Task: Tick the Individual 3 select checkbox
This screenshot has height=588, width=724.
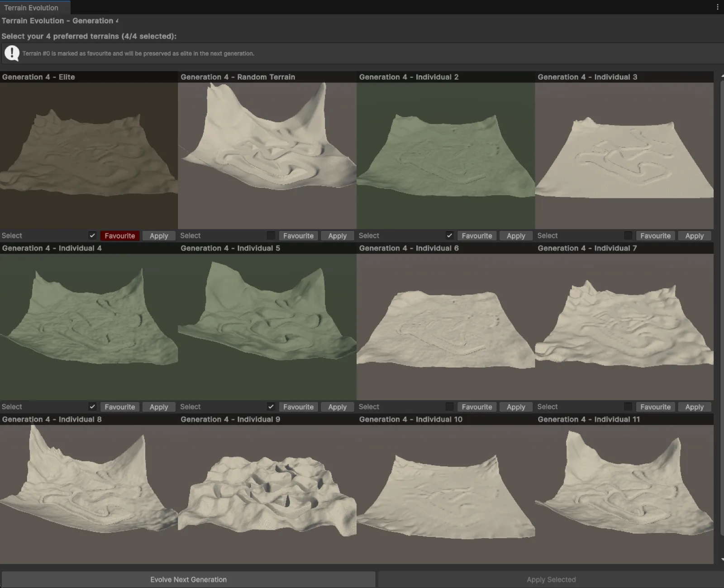Action: 628,235
